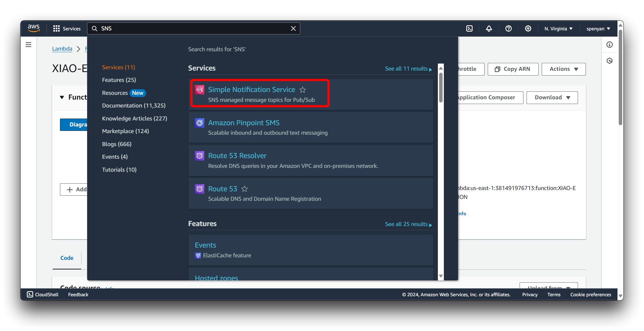Expand the N. Virginia region dropdown
Screen dimensions: 644x331
pos(558,28)
